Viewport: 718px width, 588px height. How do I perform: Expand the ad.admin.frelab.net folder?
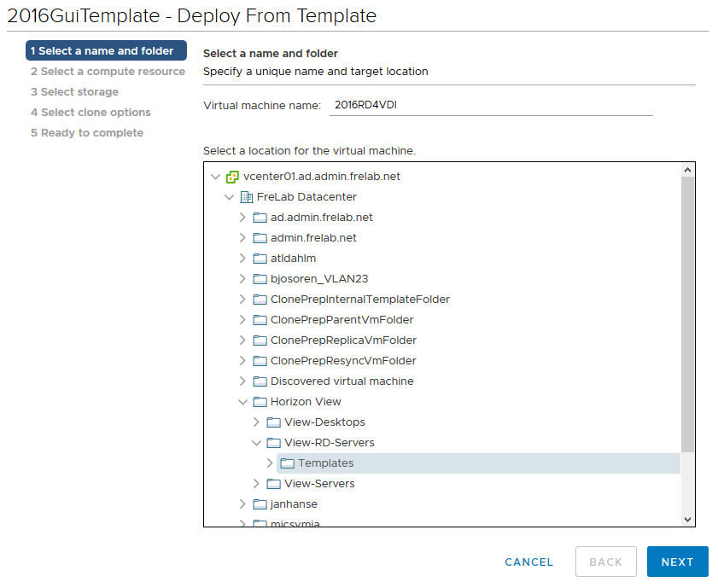pyautogui.click(x=242, y=218)
